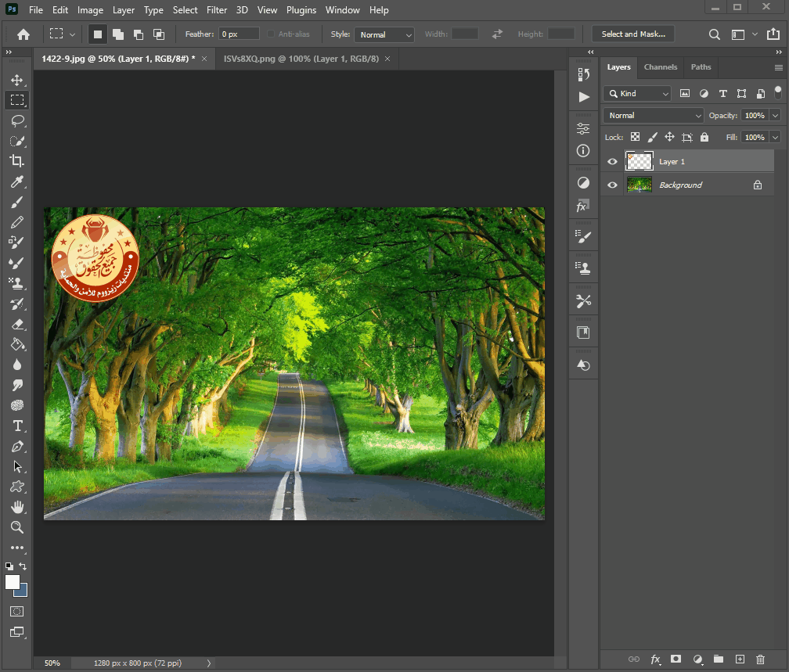Swap foreground and background colors
The width and height of the screenshot is (789, 672).
(x=23, y=566)
